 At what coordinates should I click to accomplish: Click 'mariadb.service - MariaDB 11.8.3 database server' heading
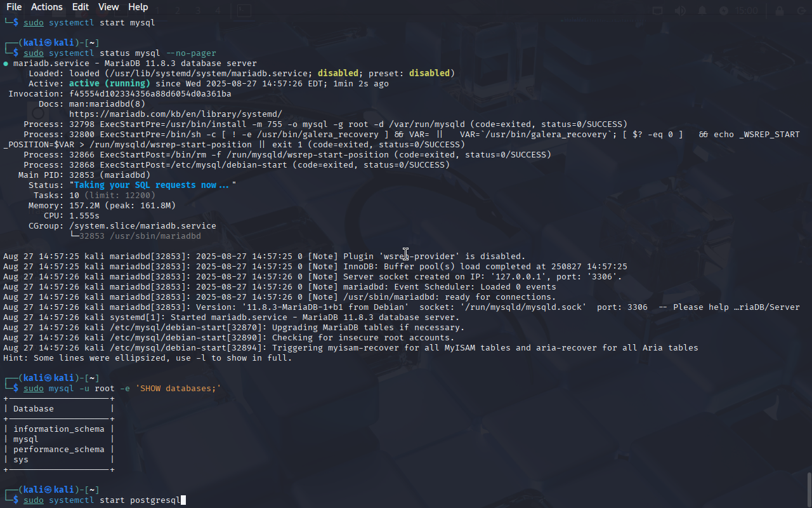[x=135, y=63]
